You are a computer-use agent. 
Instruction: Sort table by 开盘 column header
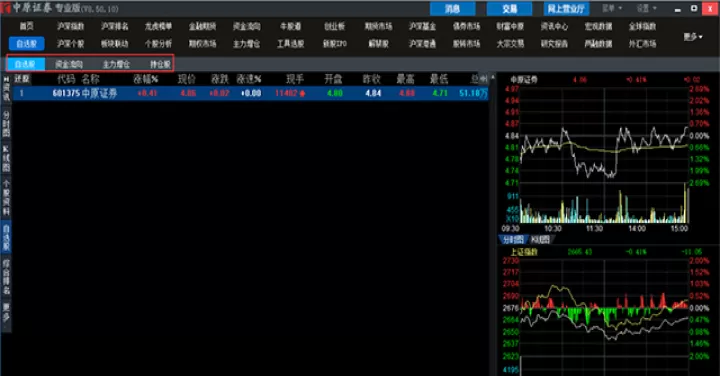point(333,79)
